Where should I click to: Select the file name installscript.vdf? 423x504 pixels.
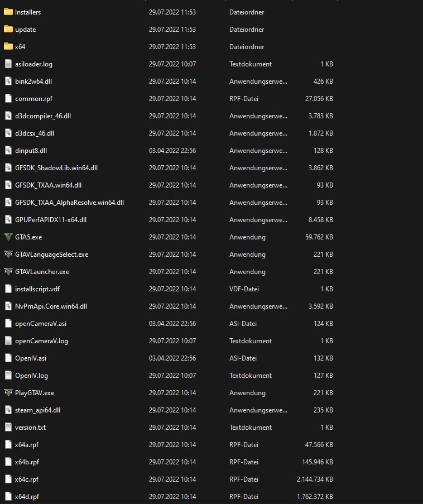tap(37, 289)
